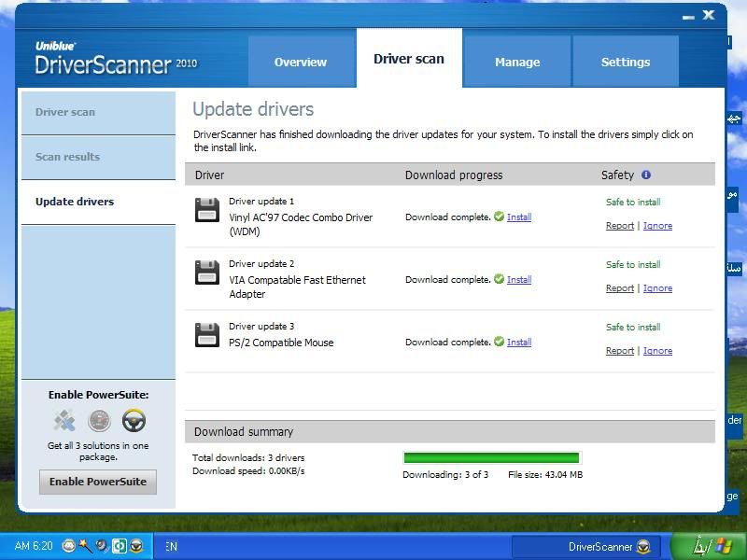The height and width of the screenshot is (560, 747).
Task: Click the 'Enable PowerSuite:' heading
Action: click(x=99, y=395)
